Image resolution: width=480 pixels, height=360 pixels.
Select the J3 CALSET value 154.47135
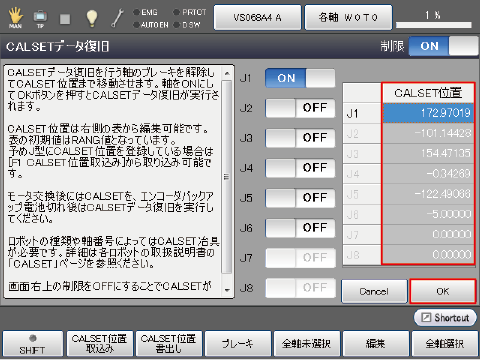[428, 154]
